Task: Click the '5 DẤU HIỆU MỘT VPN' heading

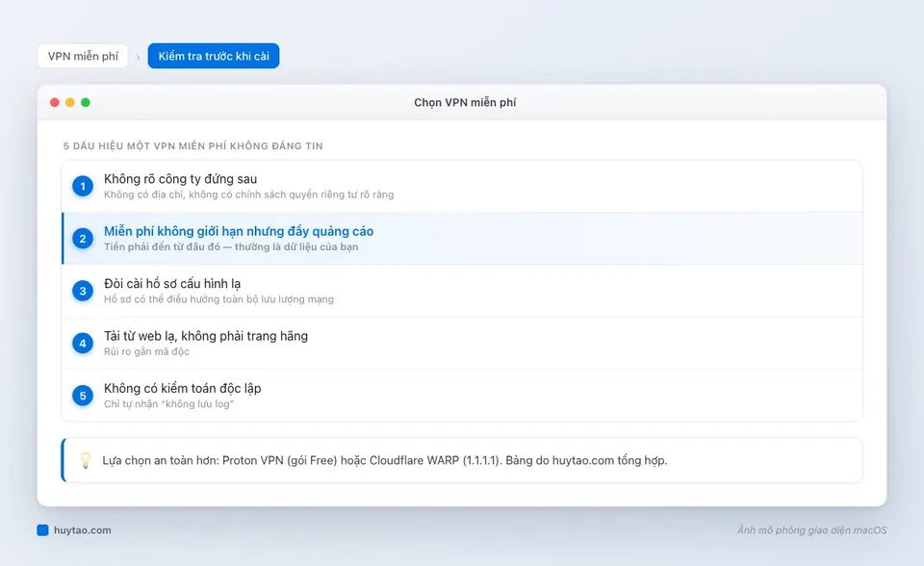Action: [x=193, y=145]
